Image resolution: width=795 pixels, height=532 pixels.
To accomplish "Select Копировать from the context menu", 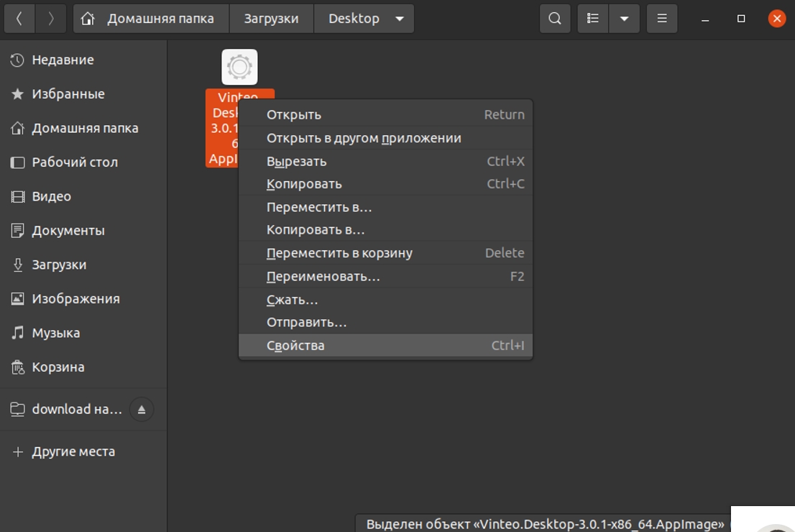I will click(x=385, y=183).
